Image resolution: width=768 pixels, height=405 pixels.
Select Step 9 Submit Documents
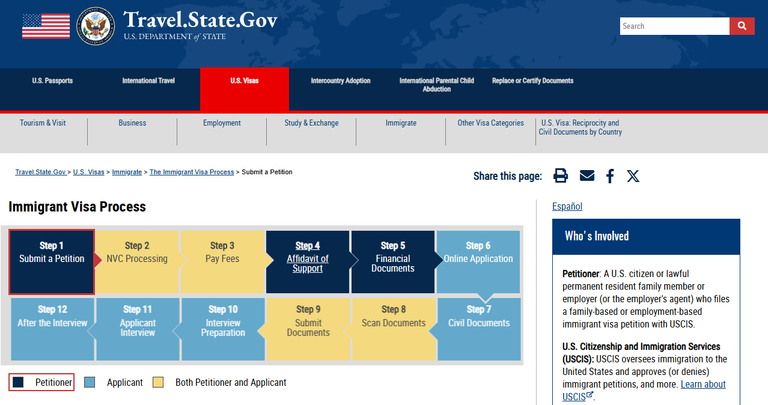308,329
